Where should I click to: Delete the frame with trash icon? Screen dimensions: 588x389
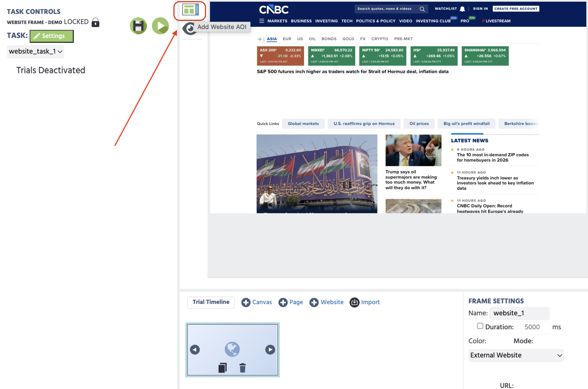pos(243,368)
